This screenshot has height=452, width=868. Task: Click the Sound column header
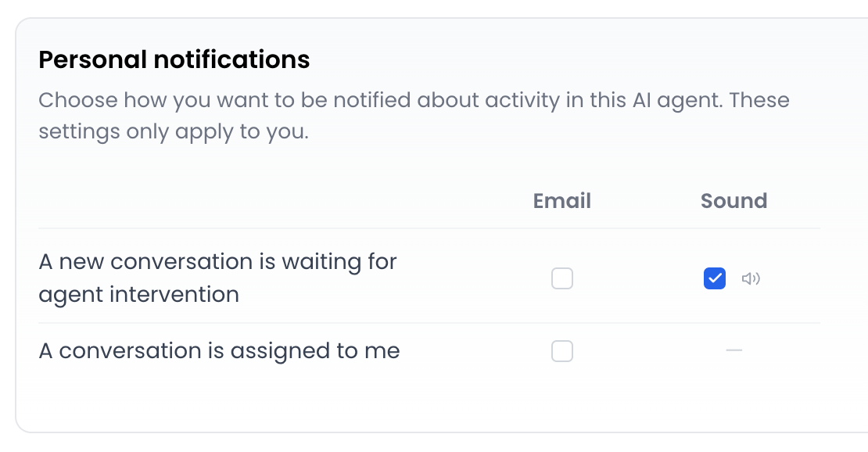(733, 200)
